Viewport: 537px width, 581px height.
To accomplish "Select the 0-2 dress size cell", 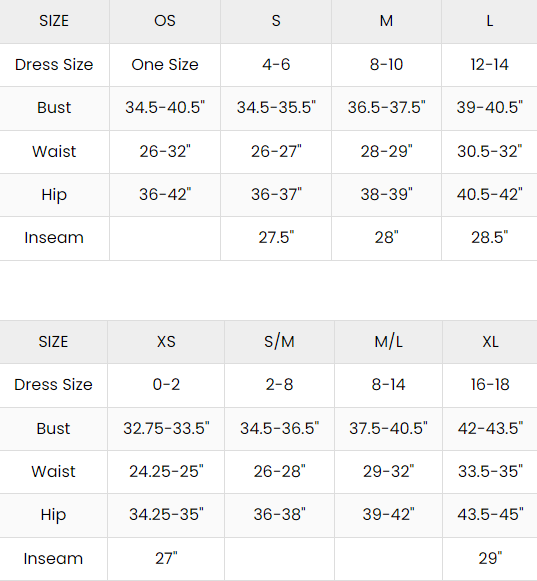I will pyautogui.click(x=166, y=385).
